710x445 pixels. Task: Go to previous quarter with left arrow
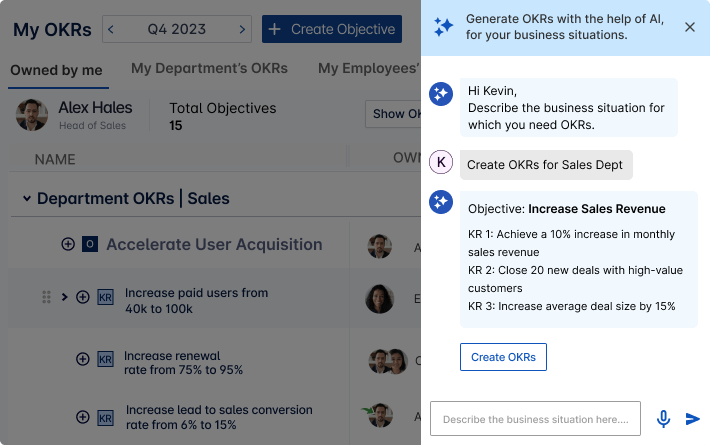click(111, 29)
